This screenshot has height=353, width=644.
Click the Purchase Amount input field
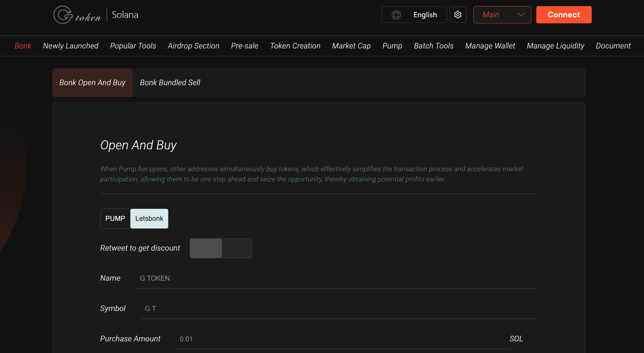(292, 339)
